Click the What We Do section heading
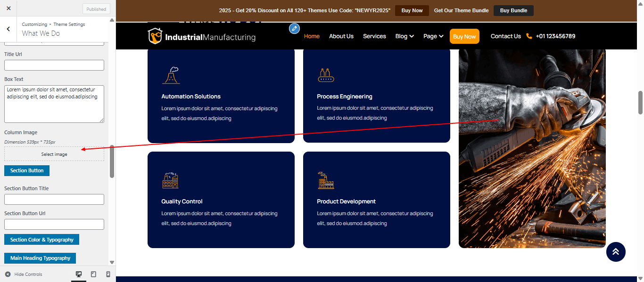 tap(41, 33)
